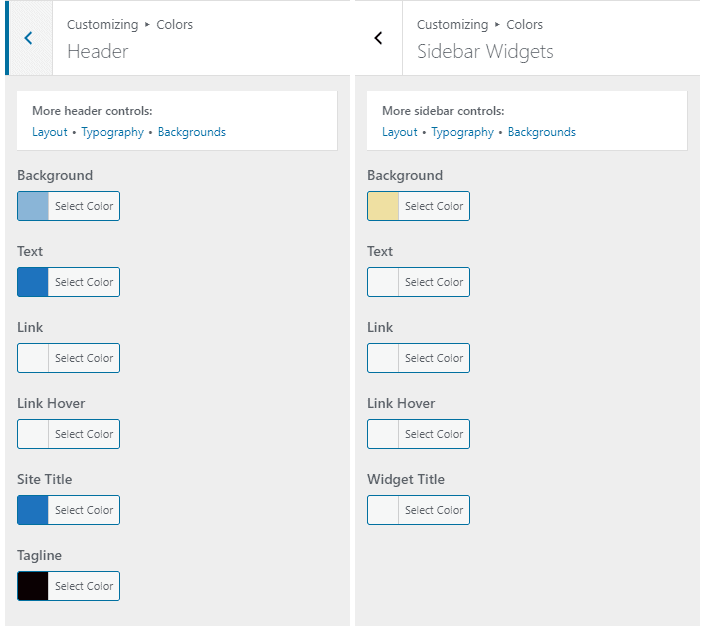Open Backgrounds link under sidebar controls
705x630 pixels.
coord(541,132)
